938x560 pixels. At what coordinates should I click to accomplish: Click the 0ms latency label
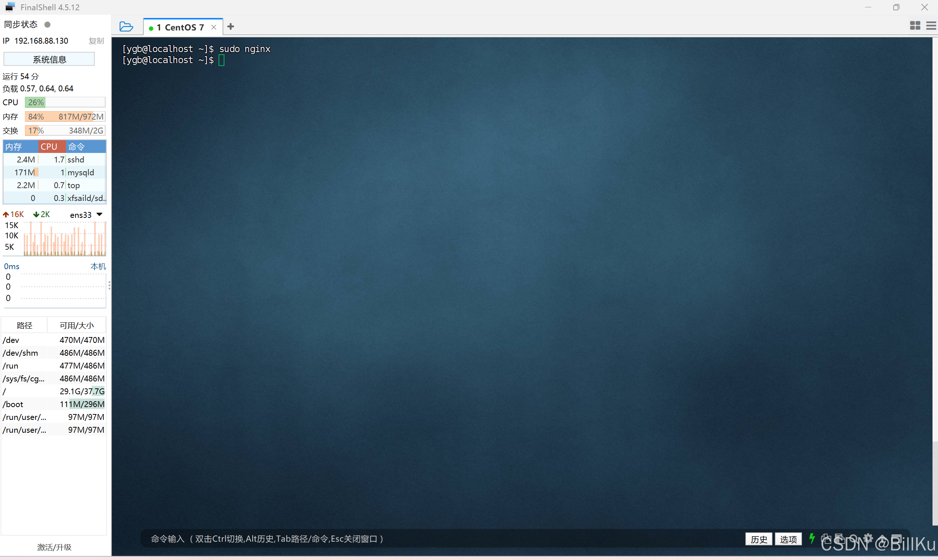(12, 266)
